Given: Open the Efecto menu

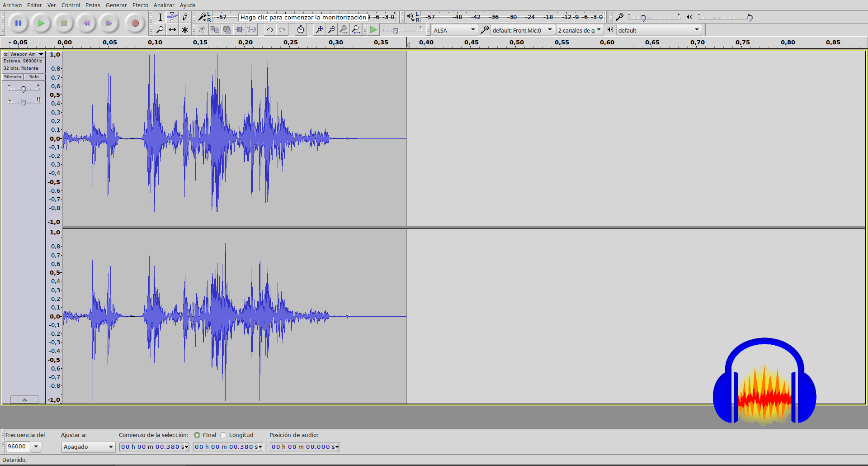Looking at the screenshot, I should click(140, 5).
